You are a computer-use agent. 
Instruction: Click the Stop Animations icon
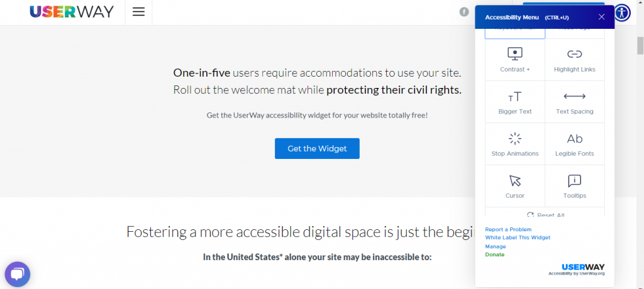point(514,139)
